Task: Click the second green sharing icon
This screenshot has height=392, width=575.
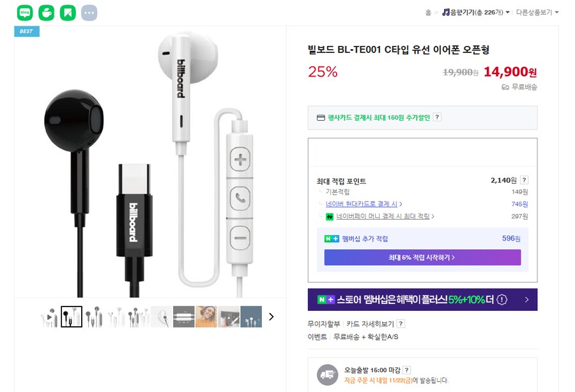Action: tap(46, 12)
